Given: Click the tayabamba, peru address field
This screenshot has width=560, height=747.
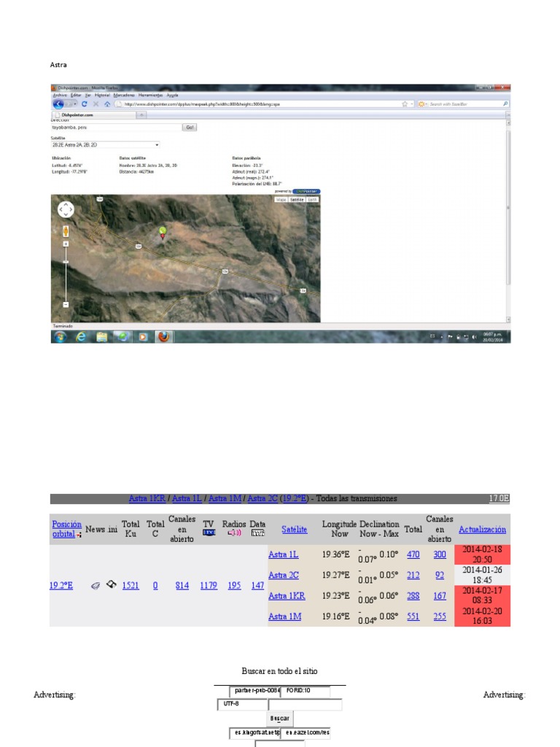Looking at the screenshot, I should (116, 127).
